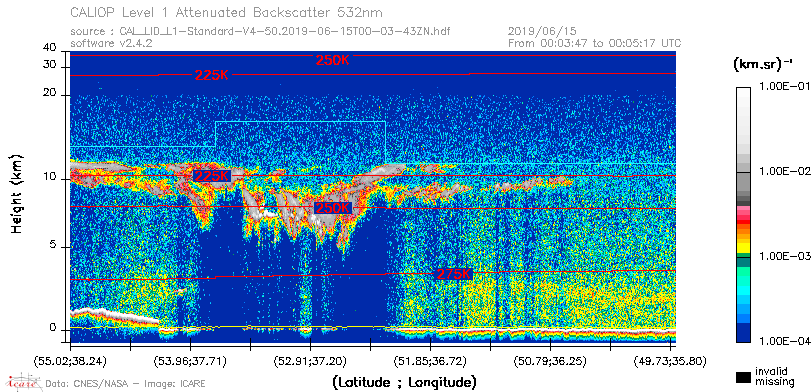Click the 'invalid missing' legend text
The height and width of the screenshot is (392, 811).
coord(775,376)
